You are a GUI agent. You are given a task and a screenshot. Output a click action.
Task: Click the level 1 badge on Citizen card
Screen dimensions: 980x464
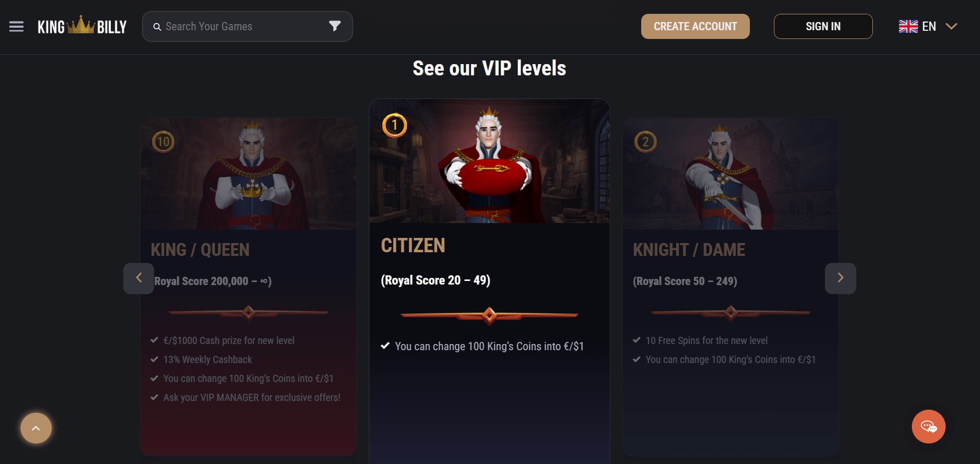395,126
